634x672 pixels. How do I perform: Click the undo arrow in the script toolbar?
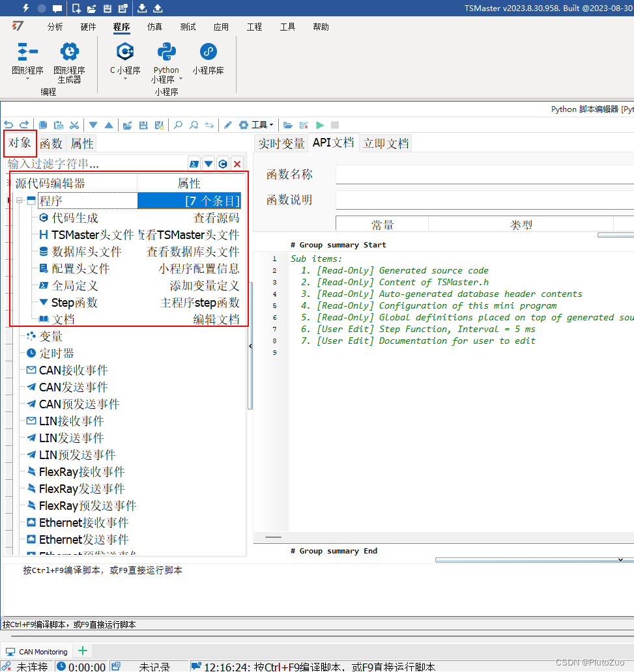(8, 124)
